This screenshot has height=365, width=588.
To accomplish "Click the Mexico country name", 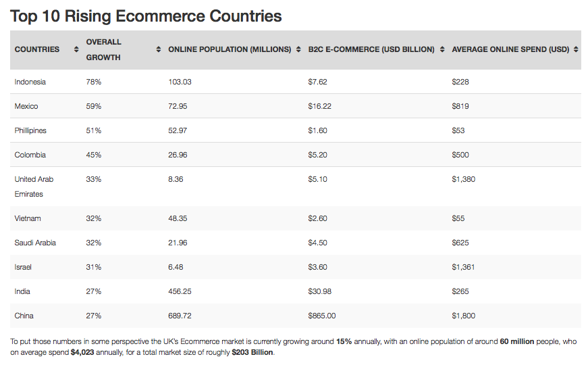I will (26, 106).
